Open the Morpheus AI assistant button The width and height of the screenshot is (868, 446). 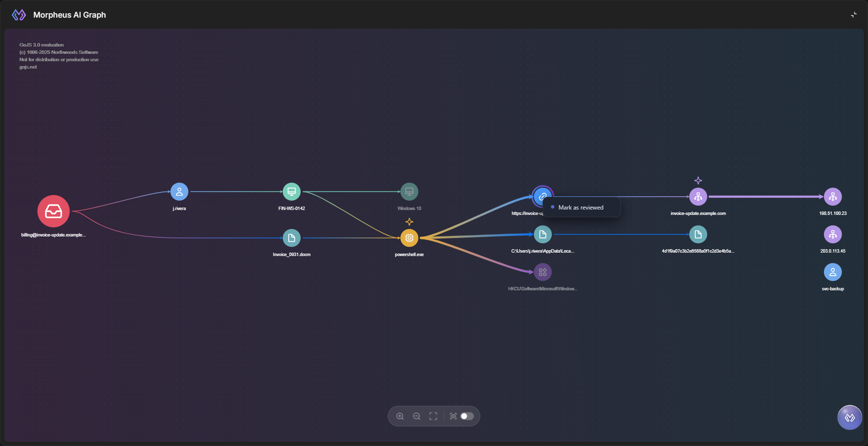coord(850,418)
